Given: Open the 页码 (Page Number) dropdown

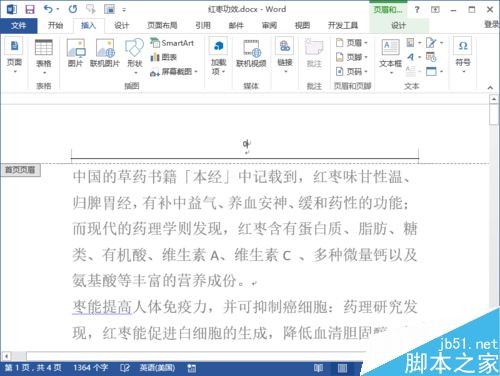Looking at the screenshot, I should 352,71.
